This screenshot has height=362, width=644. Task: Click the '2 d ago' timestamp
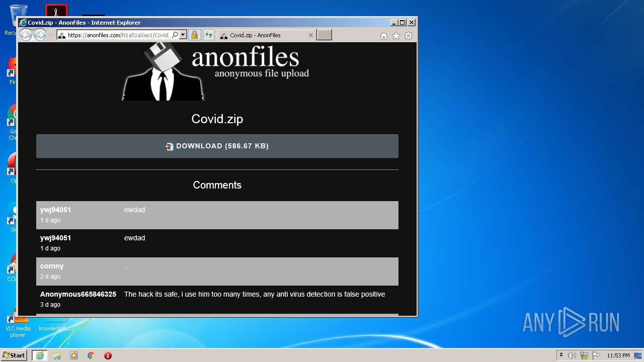[50, 277]
